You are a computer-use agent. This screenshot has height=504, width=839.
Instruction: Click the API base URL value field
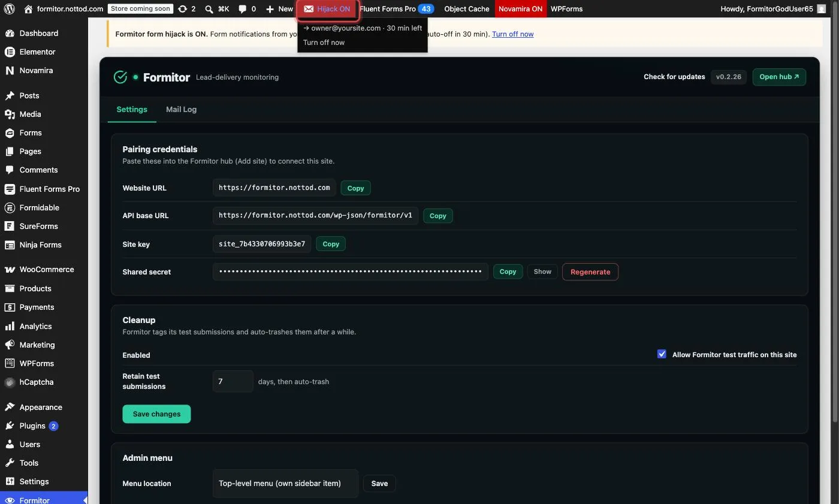coord(315,215)
